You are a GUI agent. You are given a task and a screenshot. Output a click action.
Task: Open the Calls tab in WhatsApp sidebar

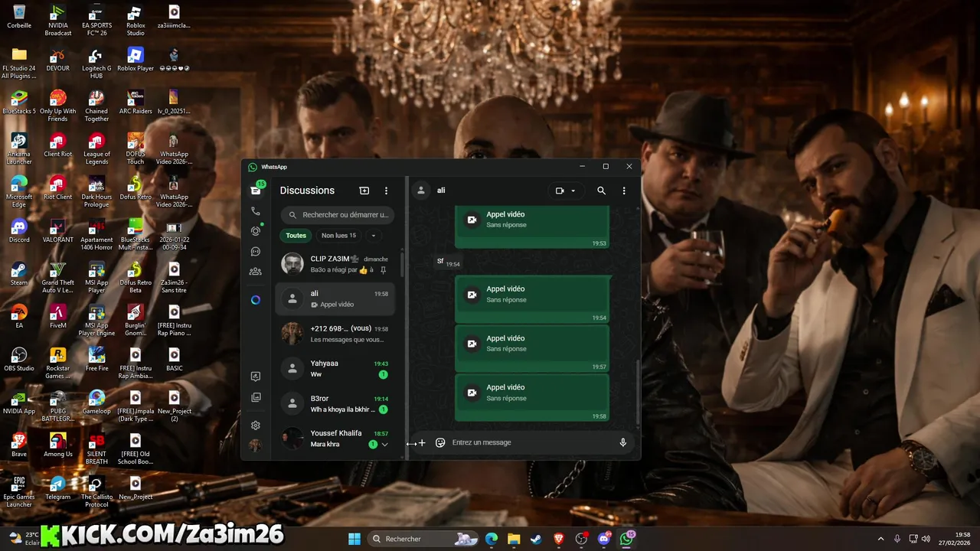tap(256, 211)
